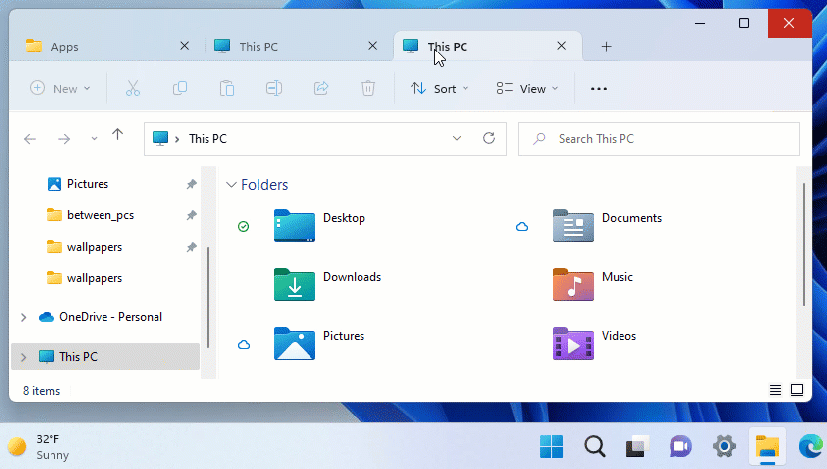Select between_pcs in the navigation pane
Viewport: 827px width, 469px height.
click(100, 215)
